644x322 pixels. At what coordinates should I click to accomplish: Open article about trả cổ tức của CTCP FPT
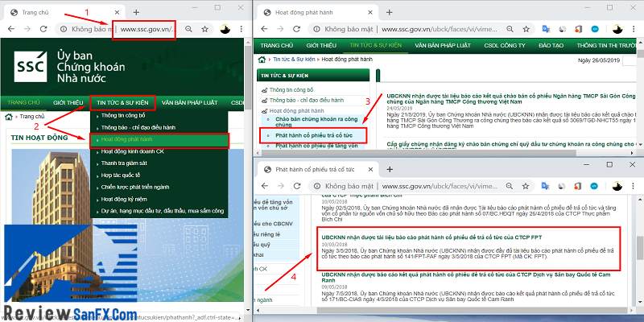[x=431, y=237]
